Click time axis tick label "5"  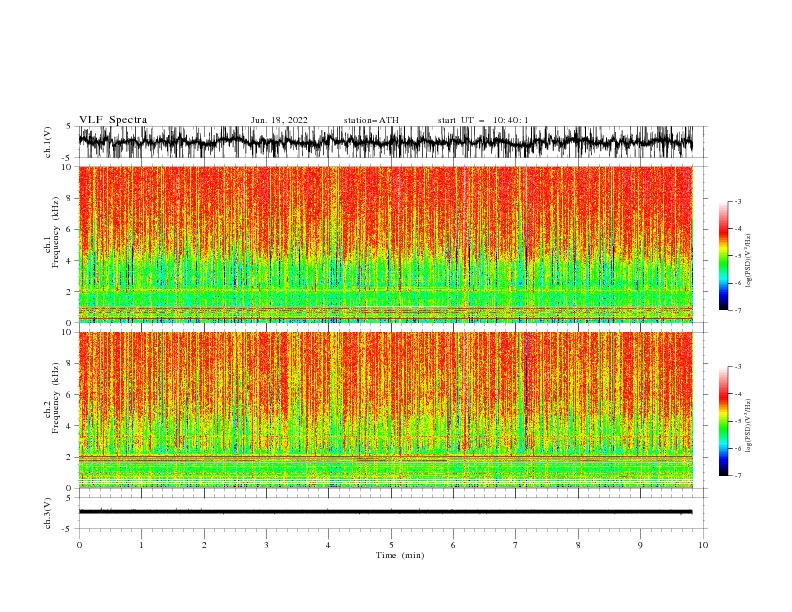click(x=391, y=545)
